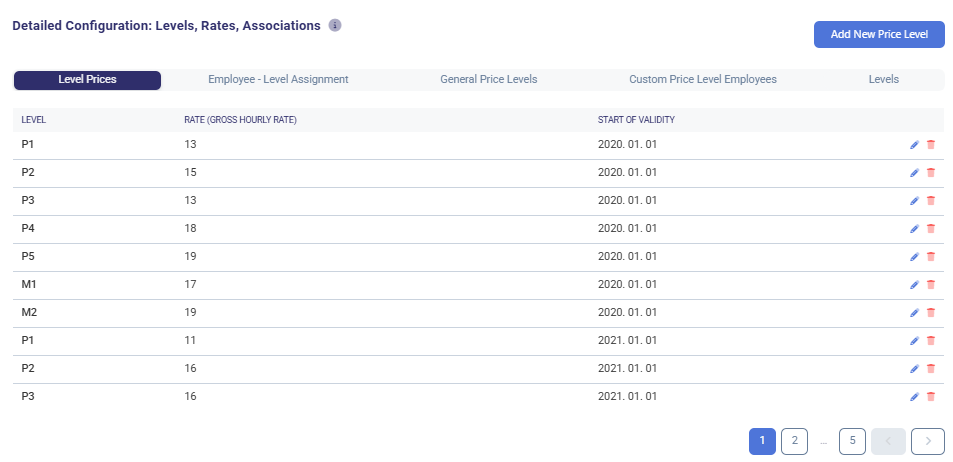Edit the P5 level price row
This screenshot has width=953, height=462.
point(914,257)
